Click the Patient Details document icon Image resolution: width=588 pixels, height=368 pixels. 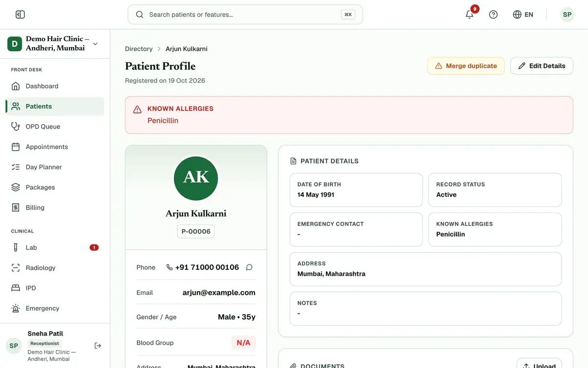294,161
